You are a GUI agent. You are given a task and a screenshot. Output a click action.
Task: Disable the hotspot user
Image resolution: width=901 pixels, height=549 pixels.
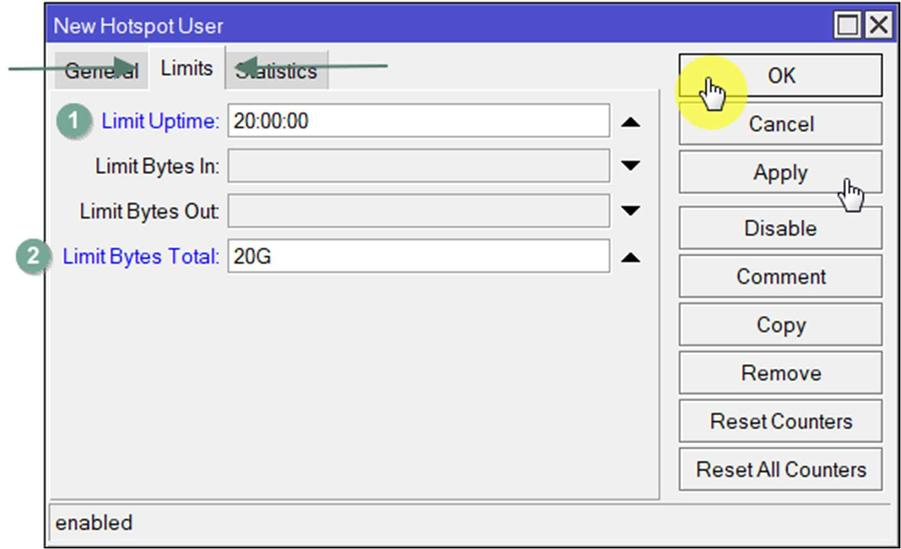[x=780, y=228]
